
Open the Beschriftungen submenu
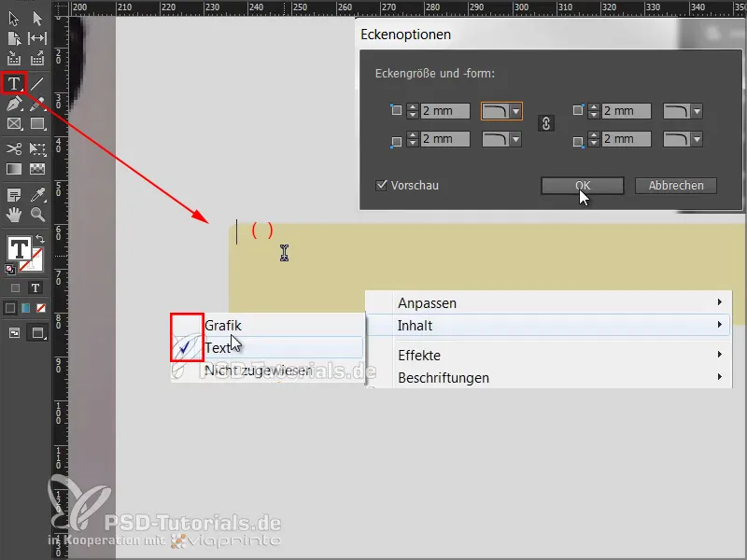(x=548, y=378)
